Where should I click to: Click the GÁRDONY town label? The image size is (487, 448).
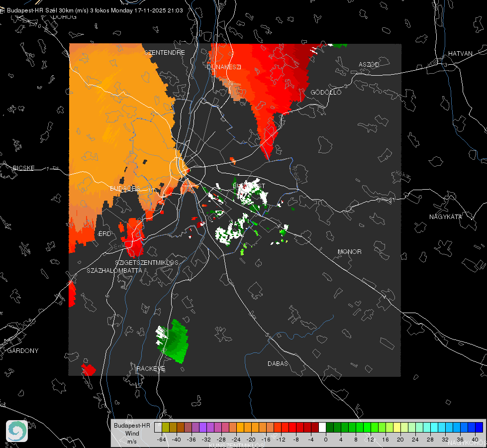coord(23,351)
